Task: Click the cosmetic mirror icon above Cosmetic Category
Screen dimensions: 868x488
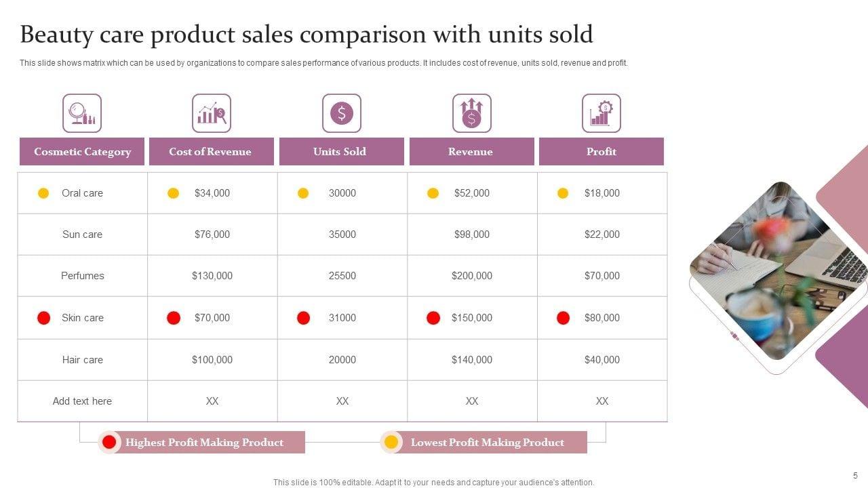Action: point(82,113)
